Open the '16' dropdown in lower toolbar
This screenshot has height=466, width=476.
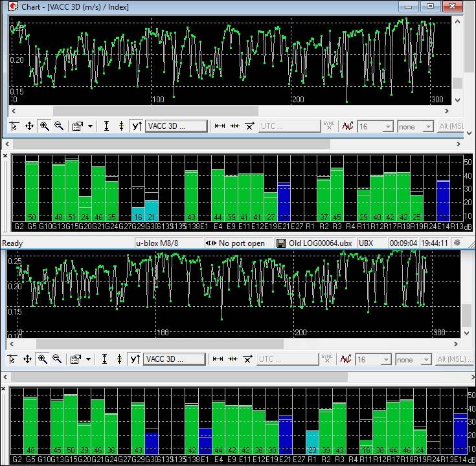tap(374, 359)
